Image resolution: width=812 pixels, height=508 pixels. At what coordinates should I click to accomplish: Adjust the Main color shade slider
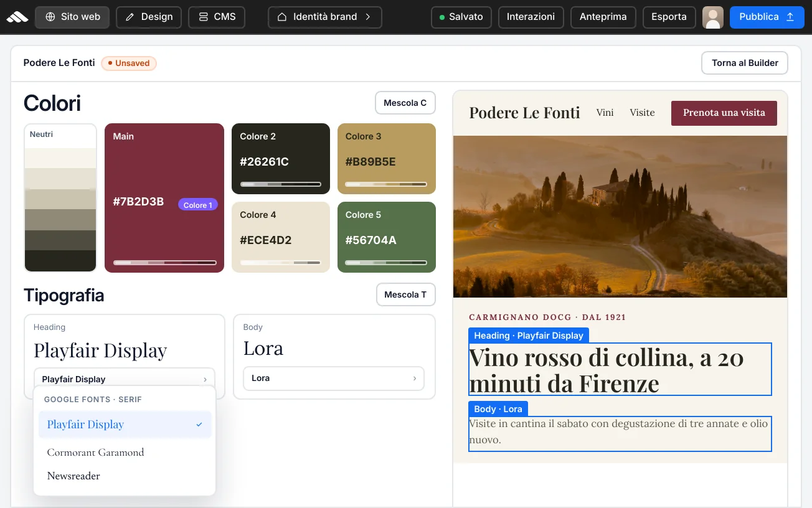[x=164, y=263]
